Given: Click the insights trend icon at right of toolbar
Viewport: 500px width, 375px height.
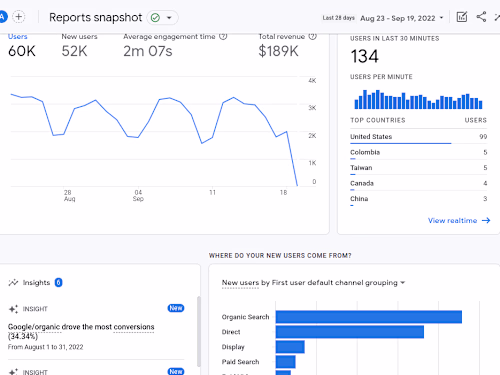Looking at the screenshot, I should 497,17.
